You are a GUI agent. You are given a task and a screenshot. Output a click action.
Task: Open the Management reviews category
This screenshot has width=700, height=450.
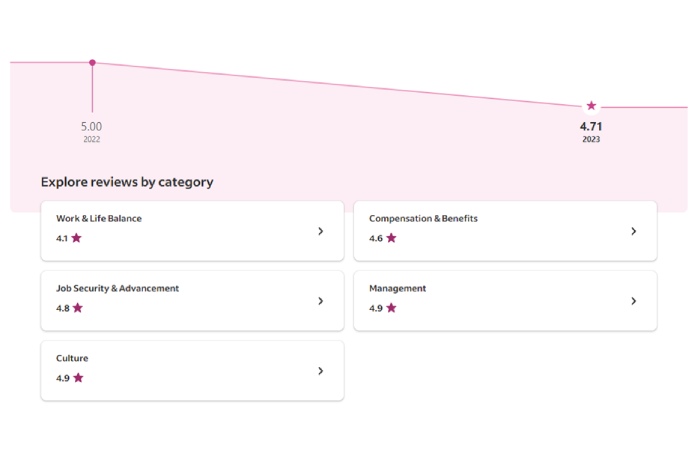[397, 288]
